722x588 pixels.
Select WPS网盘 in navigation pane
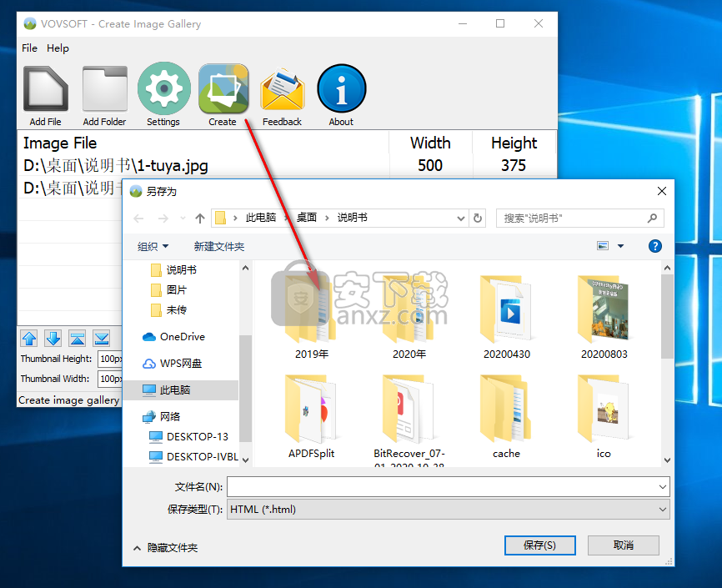pyautogui.click(x=173, y=364)
